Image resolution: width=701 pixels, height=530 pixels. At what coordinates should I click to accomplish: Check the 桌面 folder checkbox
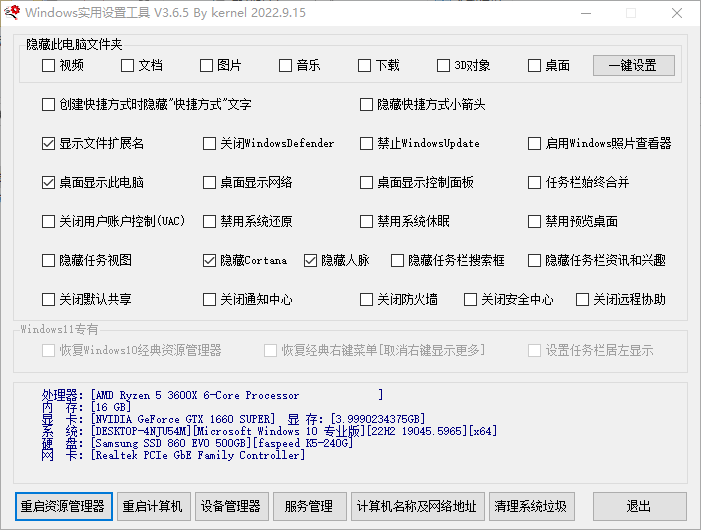pyautogui.click(x=534, y=66)
